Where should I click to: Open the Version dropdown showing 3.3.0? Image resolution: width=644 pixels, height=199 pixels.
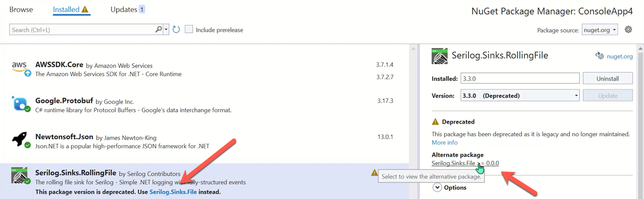pyautogui.click(x=520, y=95)
